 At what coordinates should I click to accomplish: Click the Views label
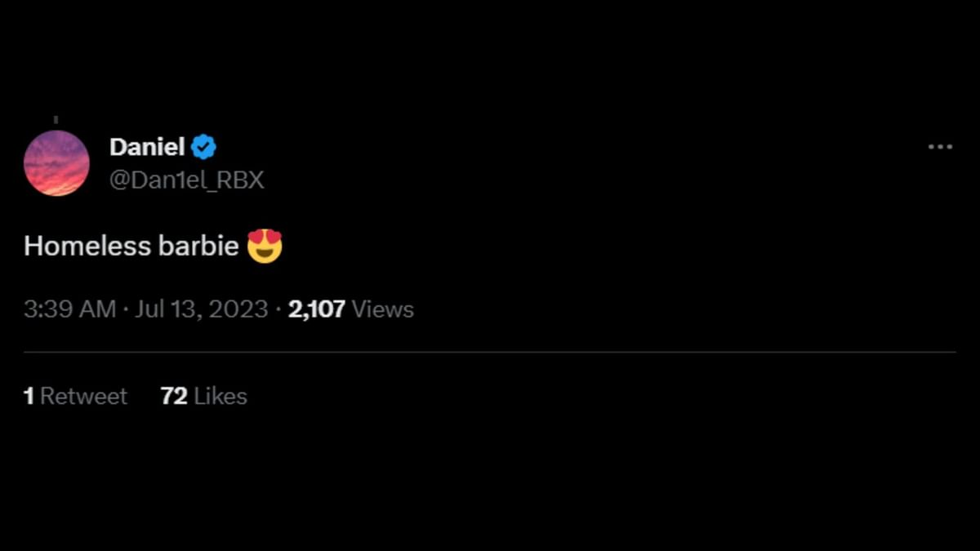[x=383, y=309]
